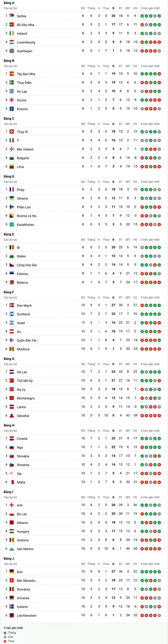Select the flag next to Anh
The width and height of the screenshot is (168, 644).
pos(11,505)
